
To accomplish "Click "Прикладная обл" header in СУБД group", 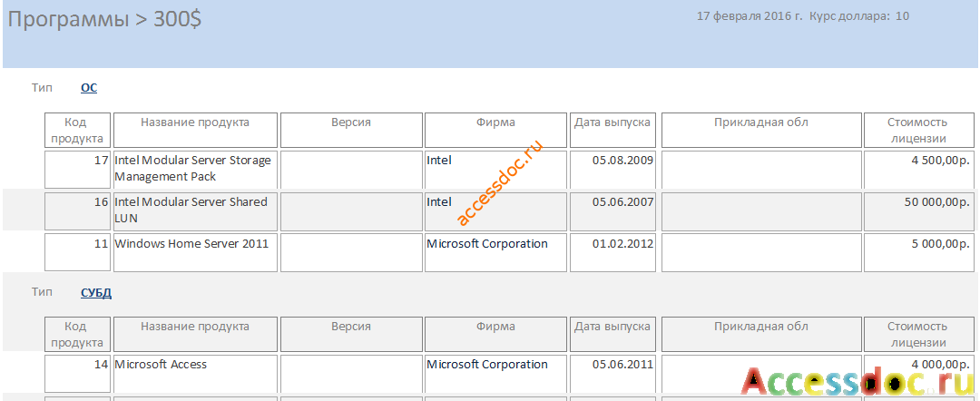I will pyautogui.click(x=761, y=334).
